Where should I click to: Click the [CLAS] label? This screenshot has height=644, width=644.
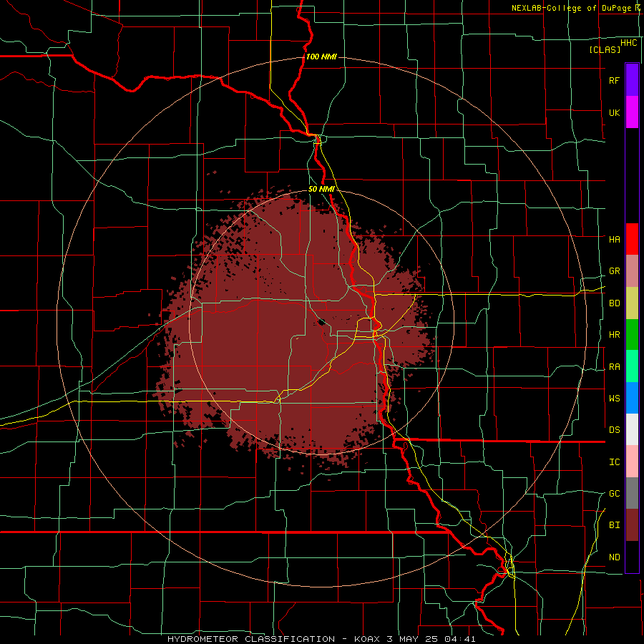point(605,49)
